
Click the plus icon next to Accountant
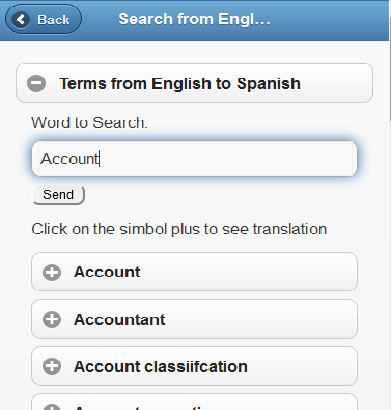click(52, 320)
